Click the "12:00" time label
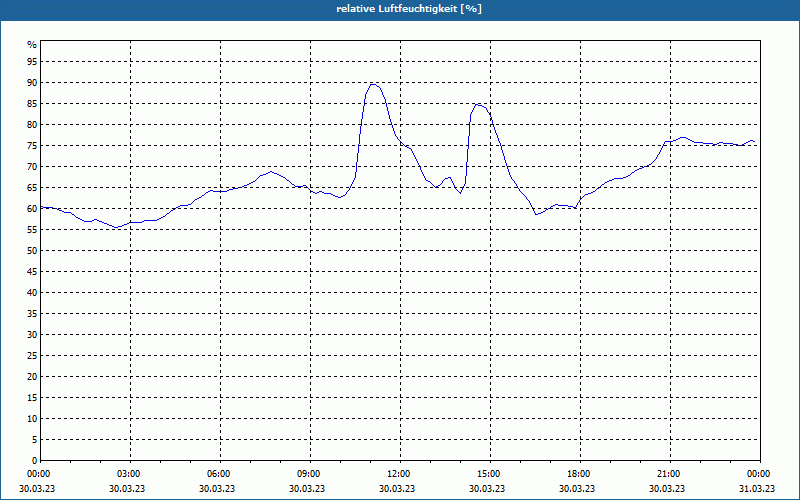 click(398, 474)
